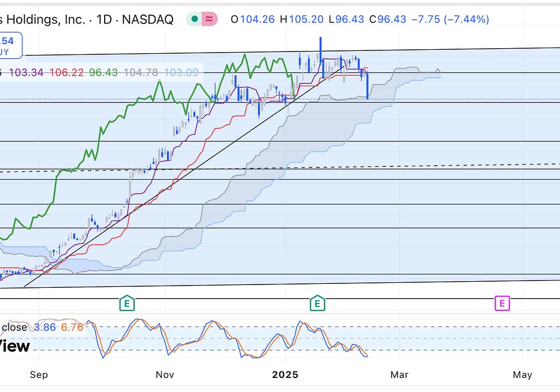560x392 pixels.
Task: Click the orange 6.76 oscillator value
Action: 71,327
